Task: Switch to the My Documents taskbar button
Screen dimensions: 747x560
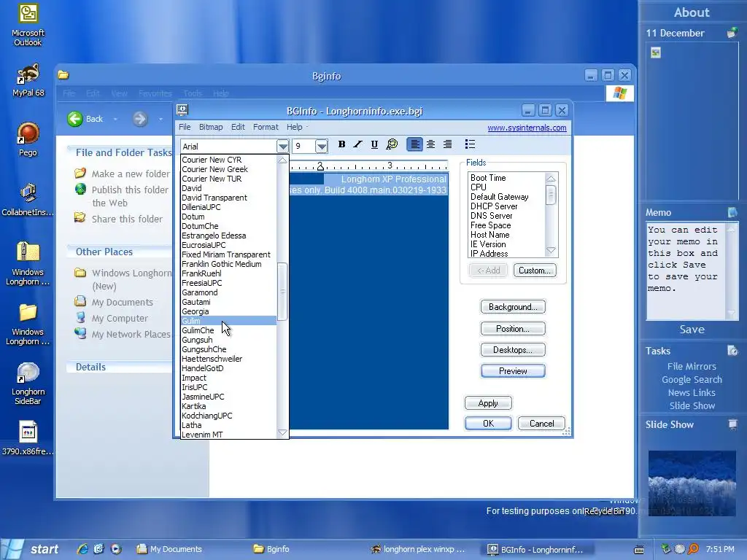Action: pyautogui.click(x=169, y=549)
